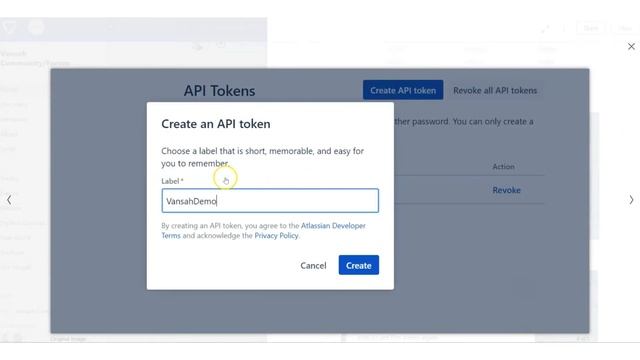Image resolution: width=640 pixels, height=360 pixels.
Task: Click the Create API token button
Action: point(403,90)
